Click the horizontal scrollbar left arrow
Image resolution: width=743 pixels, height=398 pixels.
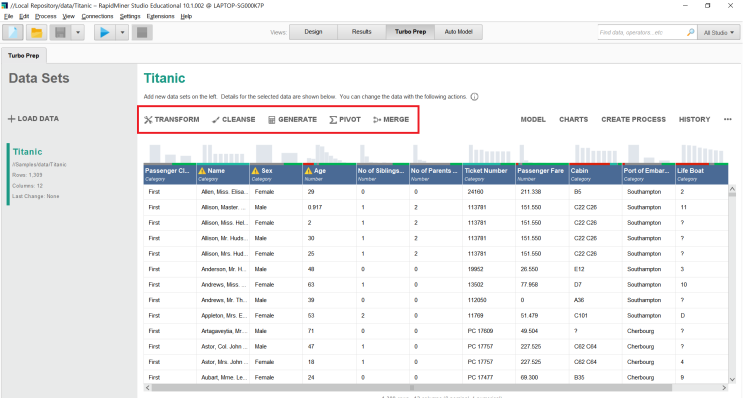pyautogui.click(x=147, y=388)
